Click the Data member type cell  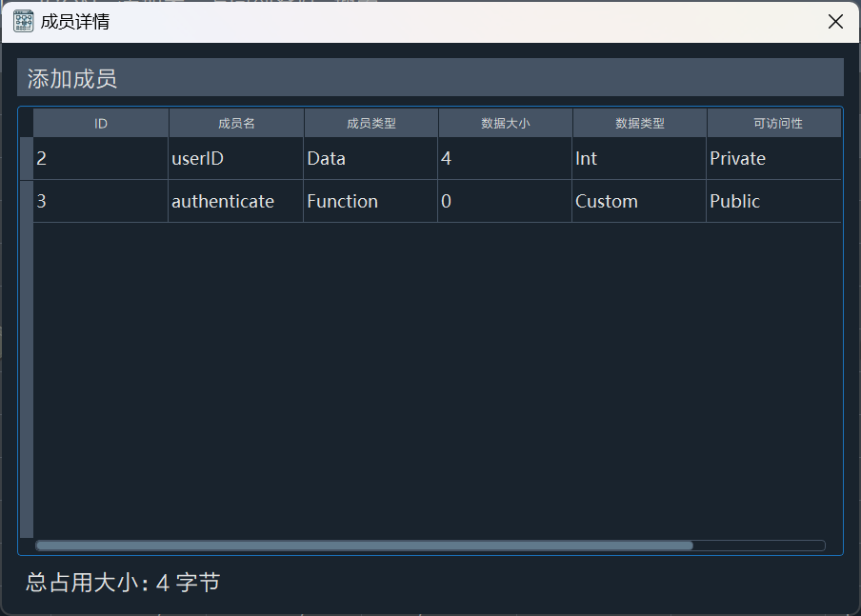pyautogui.click(x=370, y=159)
